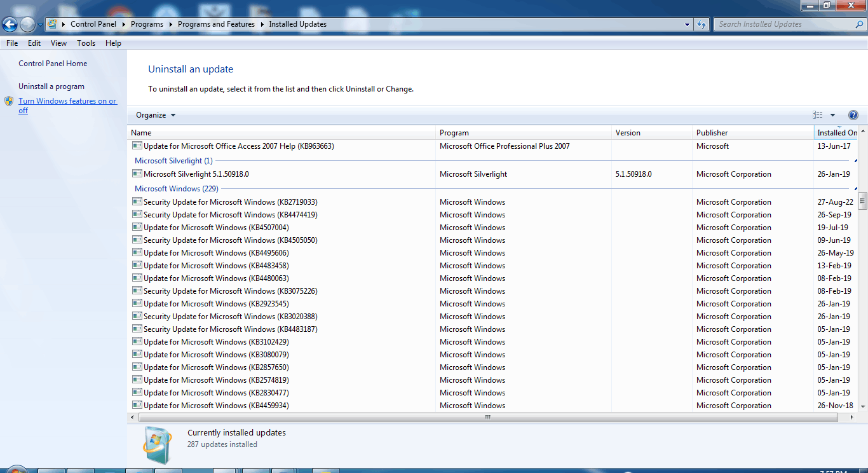Click icon of Microsoft Silverlight 5.1.50918.0
868x473 pixels.
137,174
